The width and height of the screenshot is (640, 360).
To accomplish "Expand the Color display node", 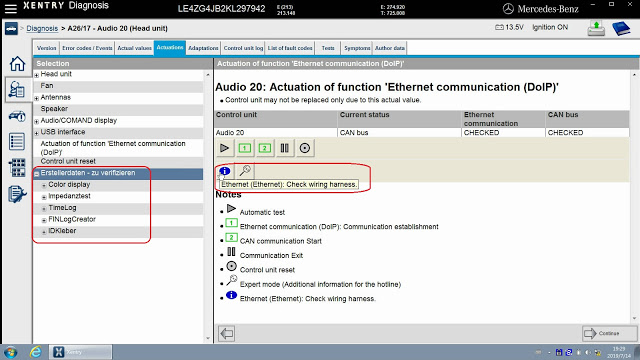I will 44,185.
